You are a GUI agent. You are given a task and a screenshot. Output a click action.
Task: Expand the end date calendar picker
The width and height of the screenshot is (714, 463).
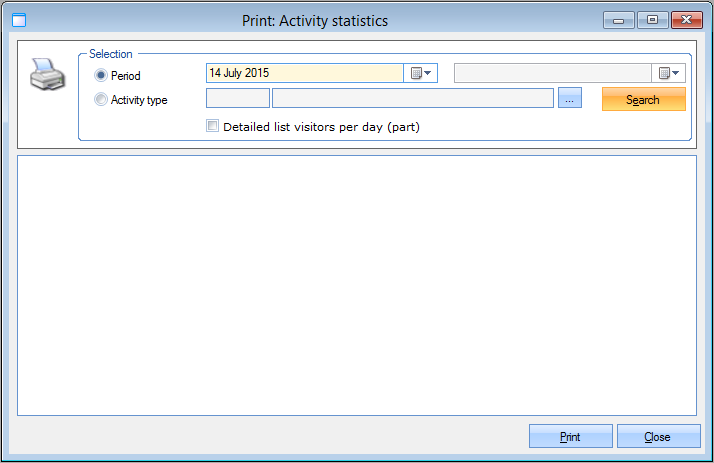click(x=669, y=73)
